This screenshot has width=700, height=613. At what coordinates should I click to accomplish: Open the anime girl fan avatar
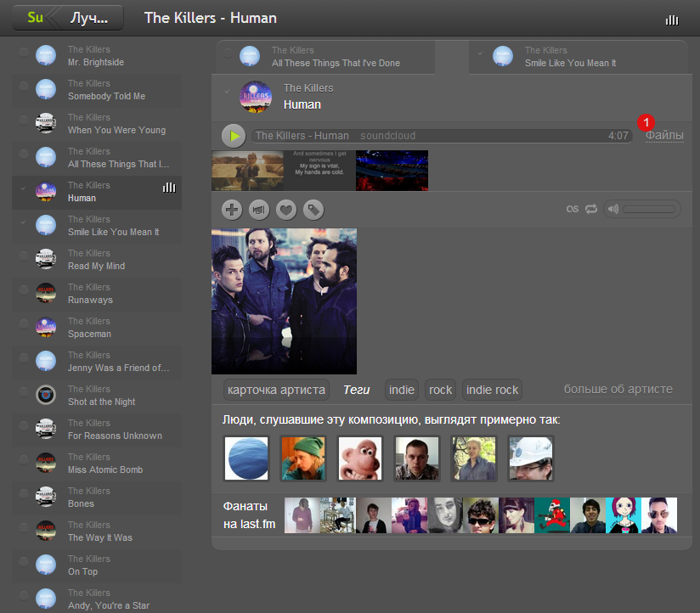(x=624, y=515)
